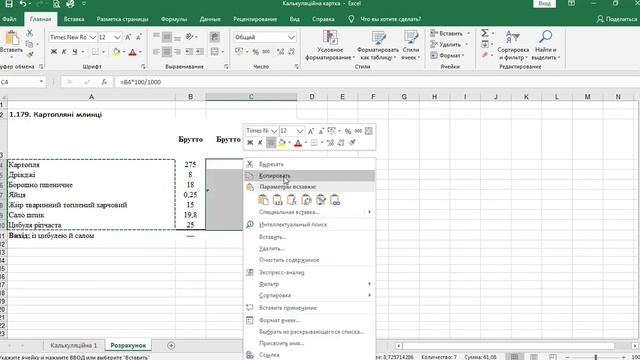Click the fill color button in the ribbon

tap(117, 52)
